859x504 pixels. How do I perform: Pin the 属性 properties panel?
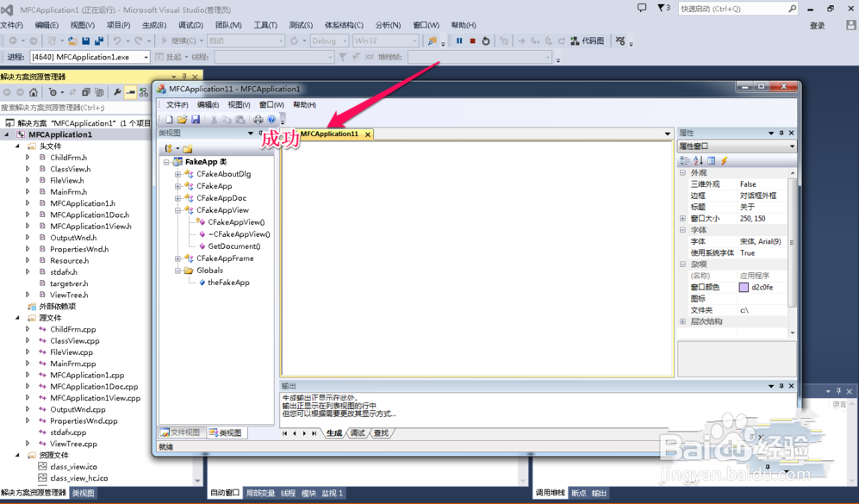coord(781,134)
